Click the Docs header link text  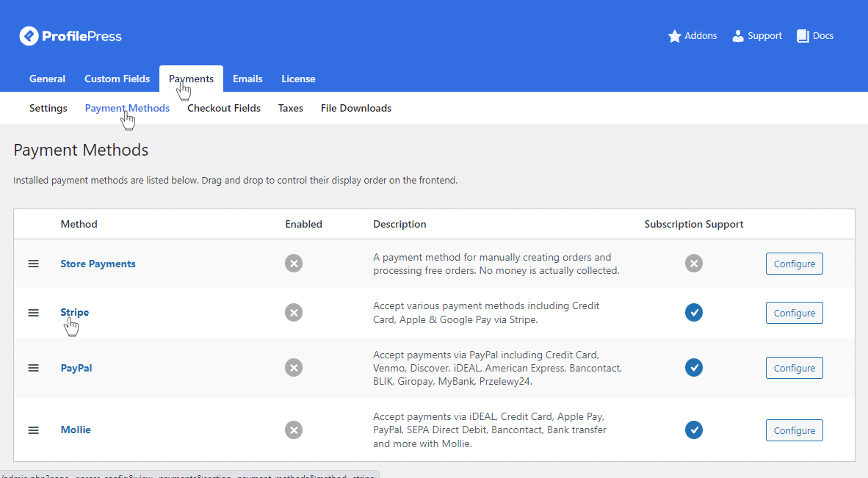tap(823, 36)
